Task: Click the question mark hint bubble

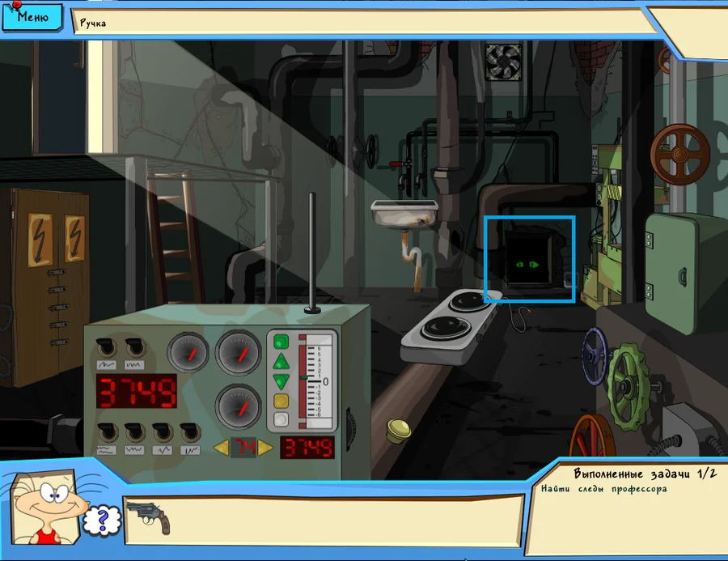Action: [x=100, y=521]
